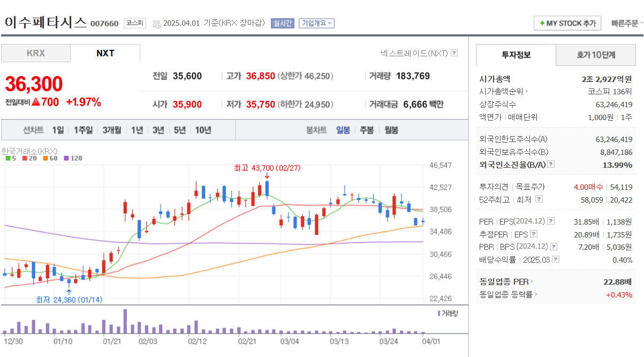Switch to the NXT tab

click(x=105, y=53)
